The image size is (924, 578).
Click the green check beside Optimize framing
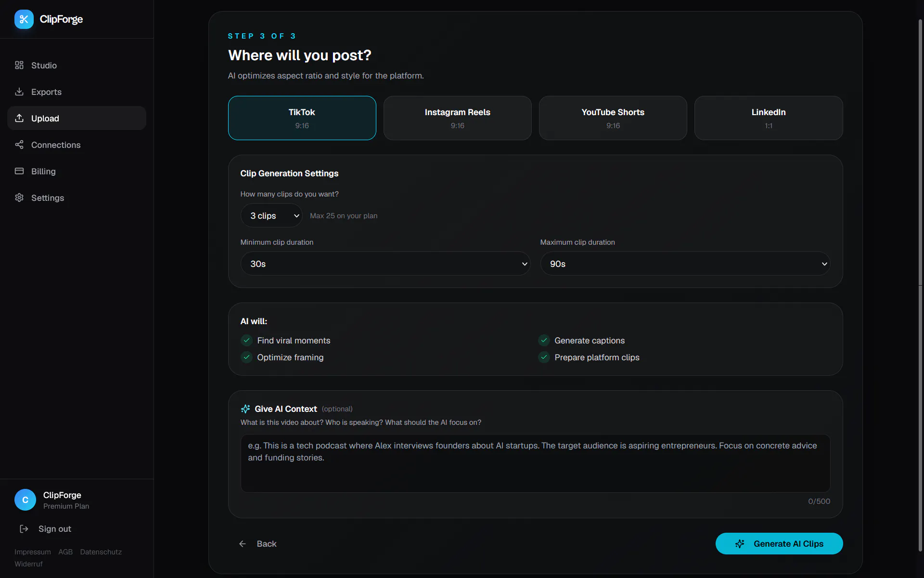click(246, 357)
